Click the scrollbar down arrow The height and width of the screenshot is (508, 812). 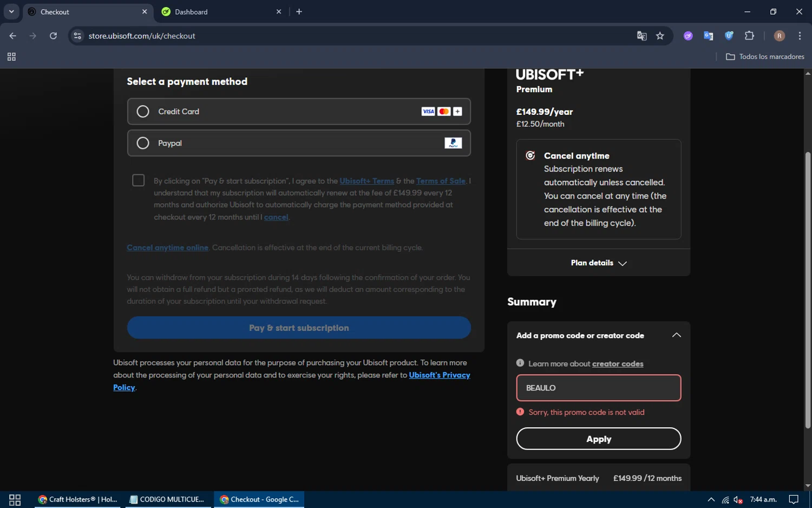coord(808,486)
